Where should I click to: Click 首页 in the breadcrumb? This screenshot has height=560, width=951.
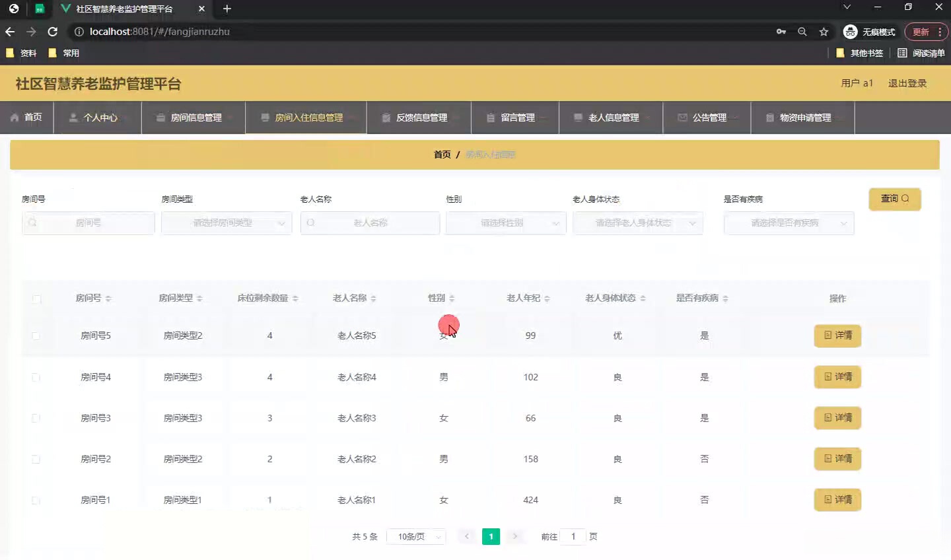pos(442,155)
